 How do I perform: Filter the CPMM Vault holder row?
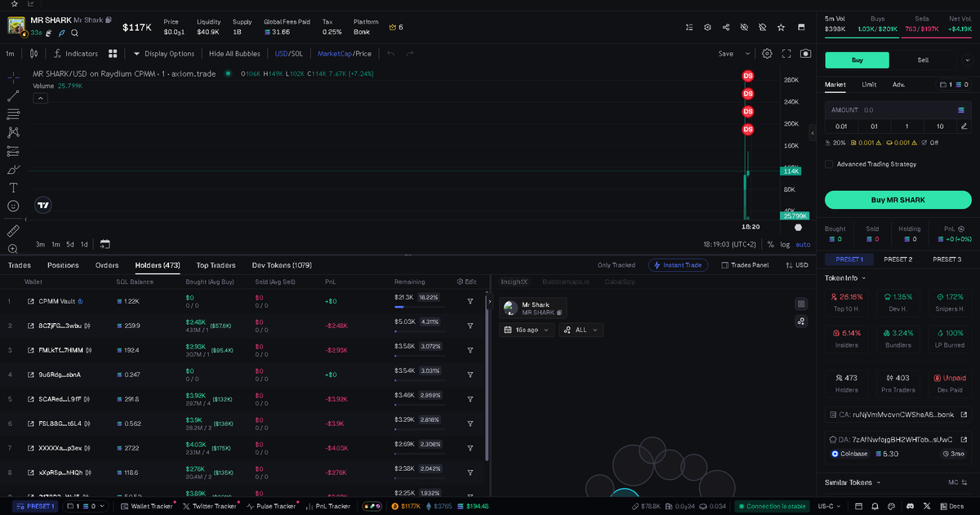point(470,301)
